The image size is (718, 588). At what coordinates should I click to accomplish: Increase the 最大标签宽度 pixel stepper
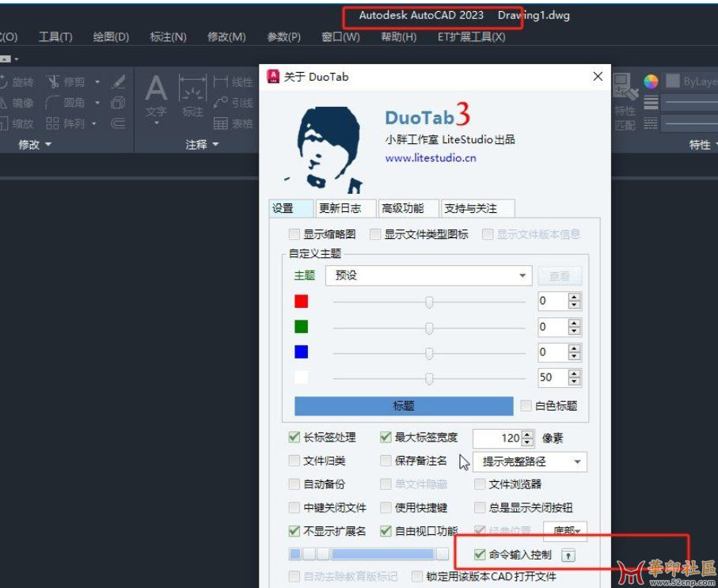tap(528, 434)
